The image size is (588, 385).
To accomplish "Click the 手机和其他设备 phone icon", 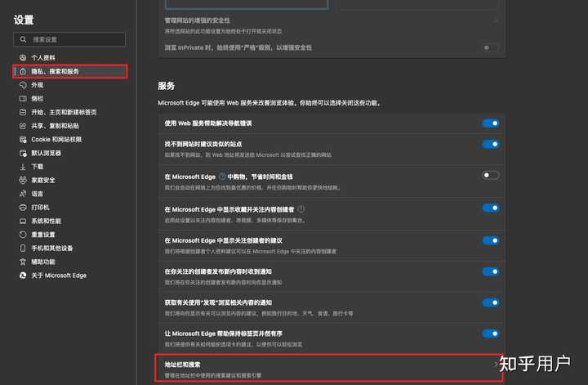I will point(23,248).
